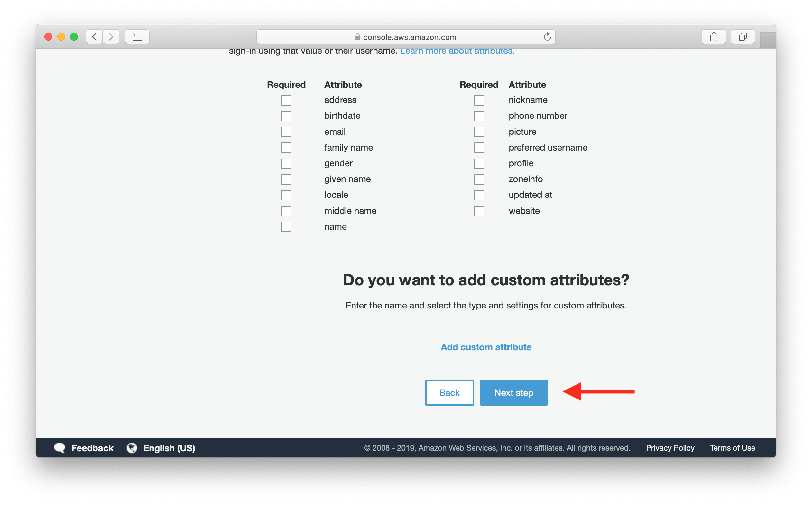This screenshot has height=505, width=812.
Task: Toggle the phone number Required checkbox
Action: click(x=479, y=115)
